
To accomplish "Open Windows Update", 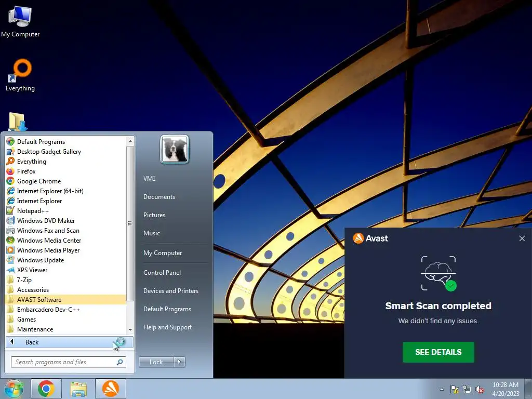I will [66, 260].
